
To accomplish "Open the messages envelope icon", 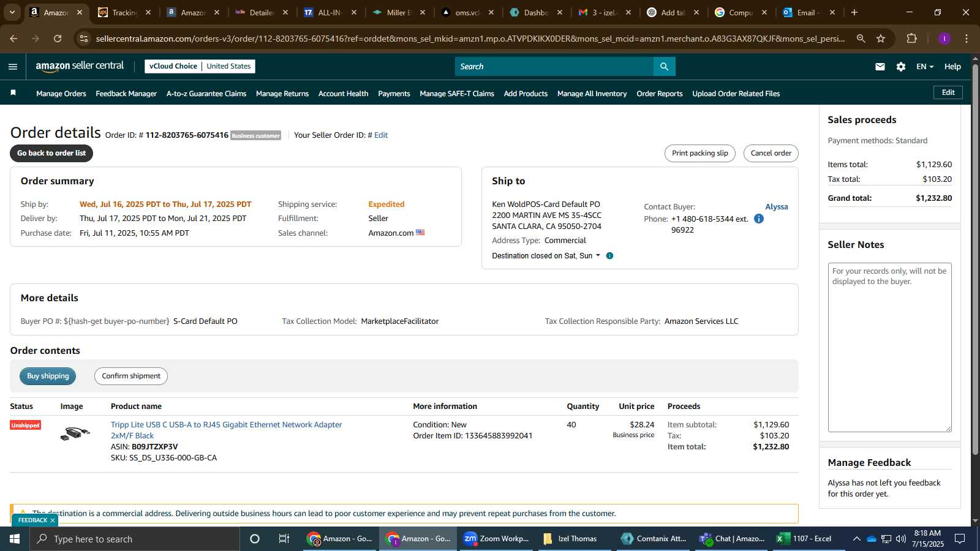I will tap(880, 67).
